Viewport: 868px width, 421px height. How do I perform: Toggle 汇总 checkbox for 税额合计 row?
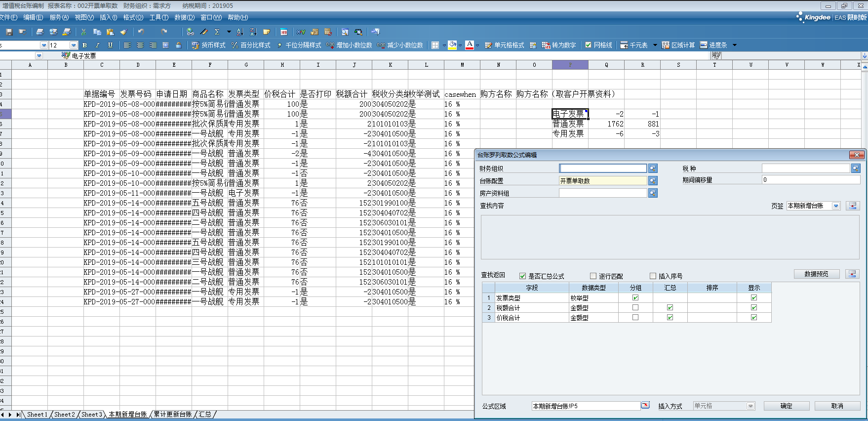tap(670, 307)
